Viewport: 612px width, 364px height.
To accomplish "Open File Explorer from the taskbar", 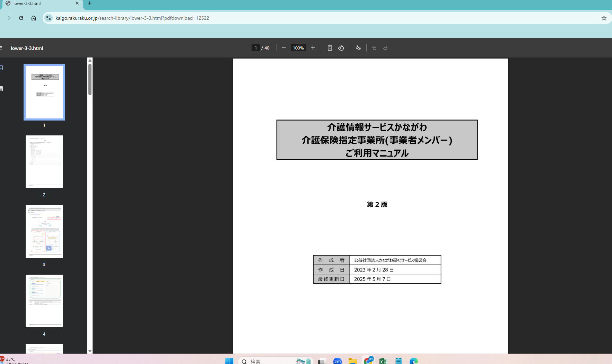I will point(352,361).
